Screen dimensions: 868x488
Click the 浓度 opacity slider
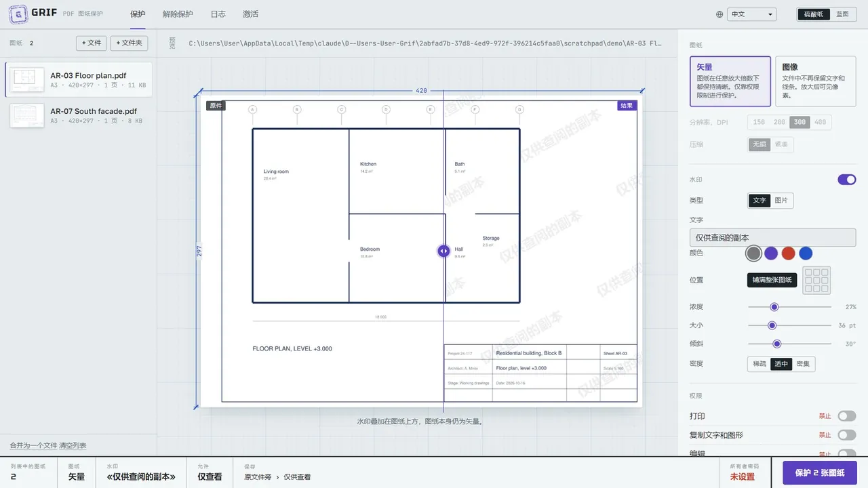[x=789, y=307]
